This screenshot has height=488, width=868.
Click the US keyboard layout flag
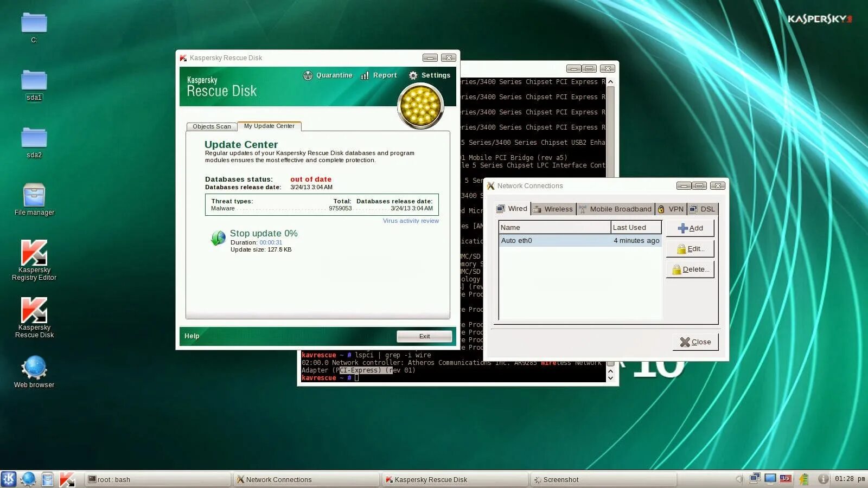(x=786, y=478)
